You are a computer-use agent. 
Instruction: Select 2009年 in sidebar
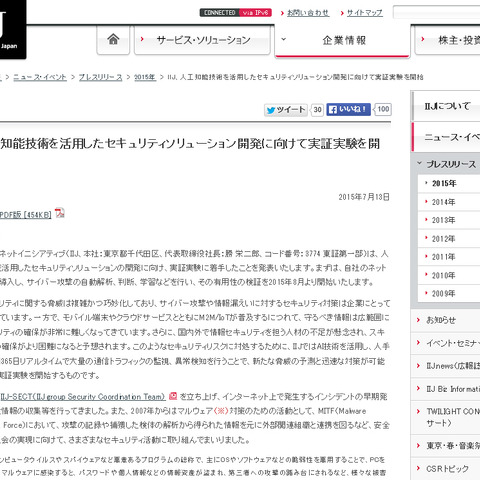pos(449,293)
